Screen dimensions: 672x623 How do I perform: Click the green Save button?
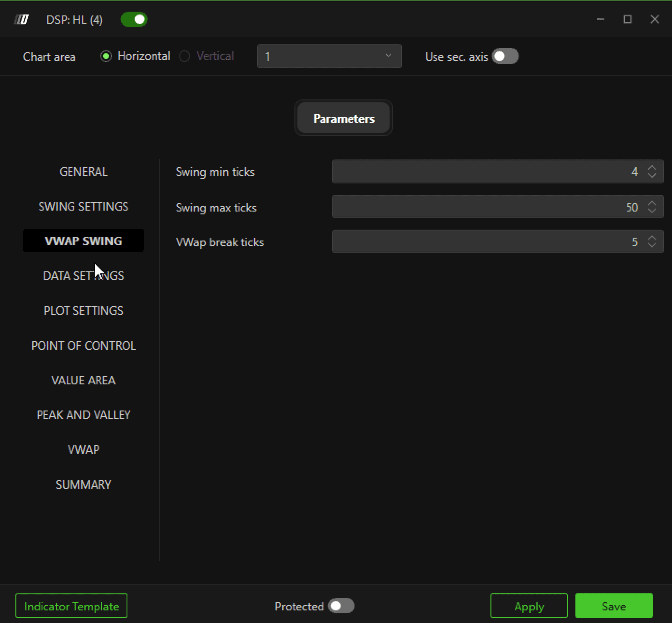(613, 606)
